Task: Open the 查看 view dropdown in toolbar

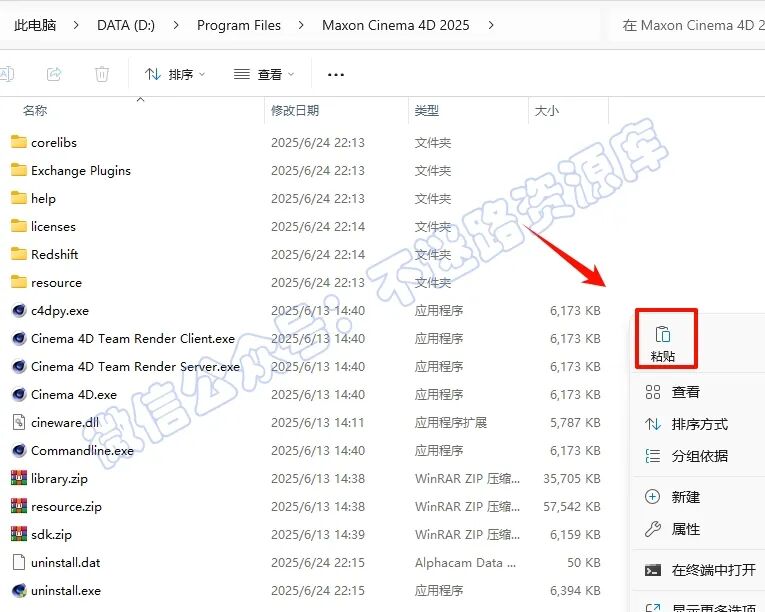Action: tap(264, 75)
